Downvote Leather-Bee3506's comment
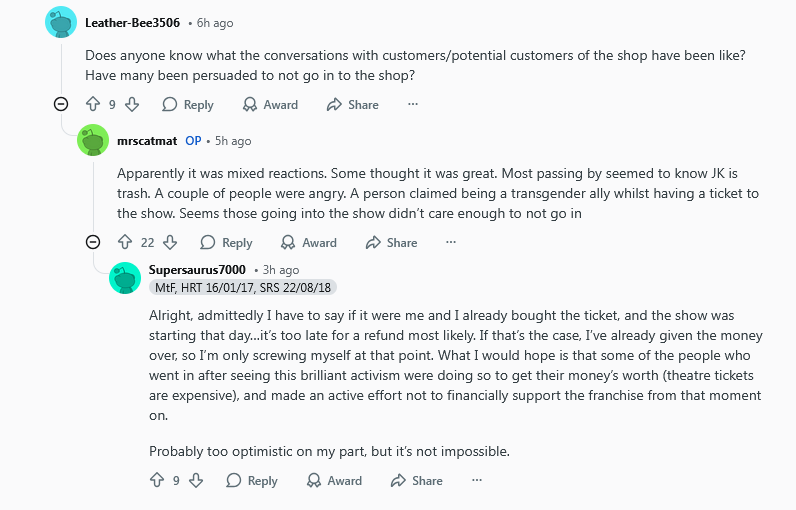 coord(132,105)
